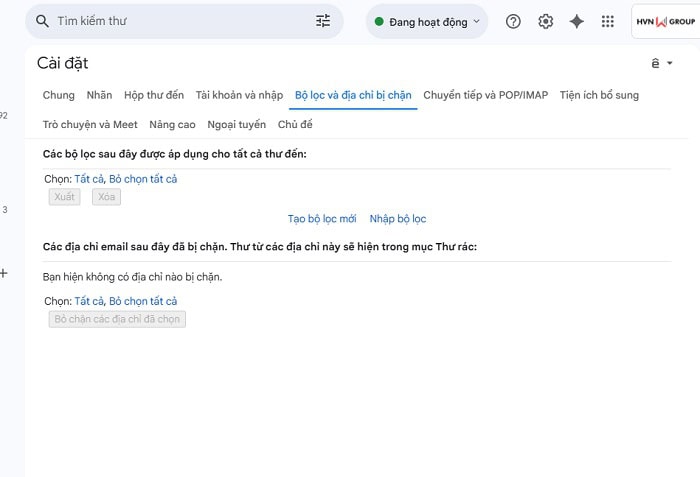The image size is (700, 477).
Task: Open the Help question mark icon
Action: point(513,21)
